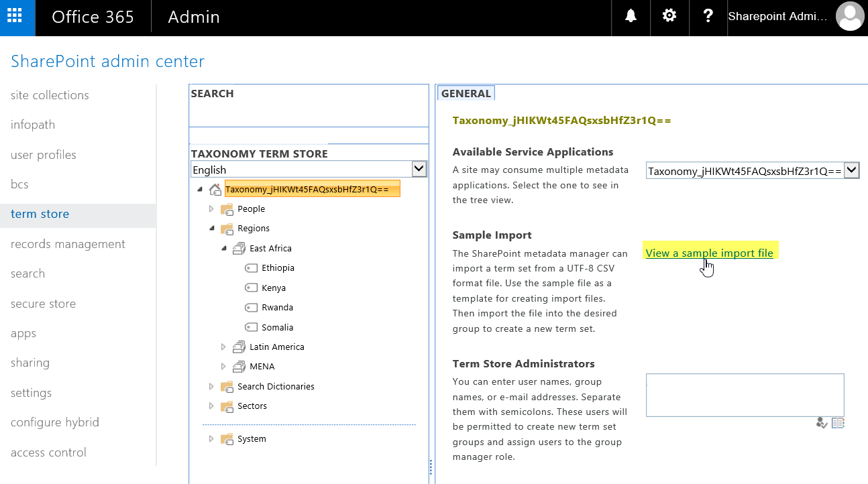Click the panel splitter handle dots
Screen dimensions: 868x484
point(431,467)
